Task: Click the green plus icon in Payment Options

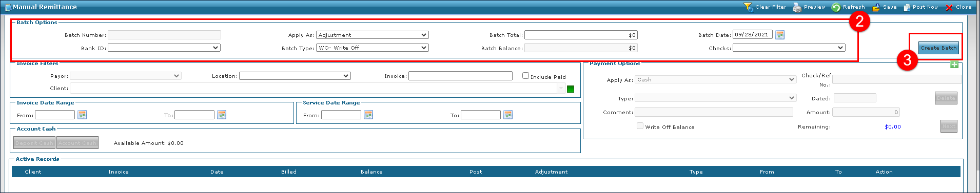Action: tap(954, 64)
